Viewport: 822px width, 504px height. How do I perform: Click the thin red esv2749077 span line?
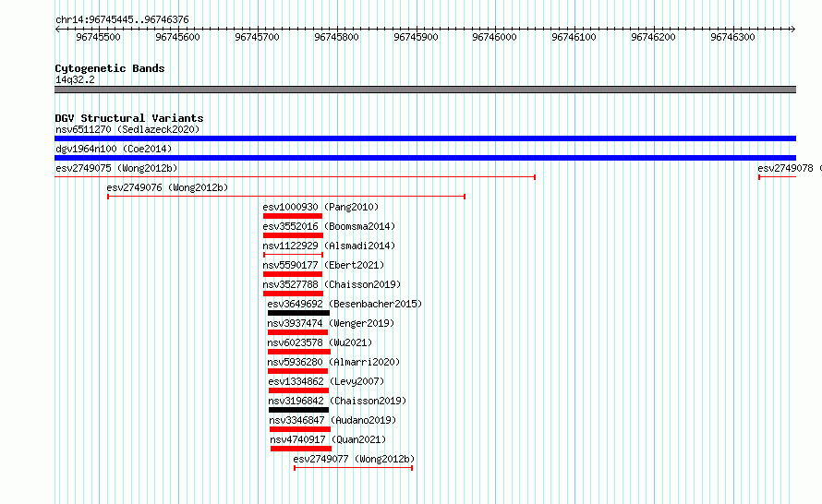(x=354, y=468)
